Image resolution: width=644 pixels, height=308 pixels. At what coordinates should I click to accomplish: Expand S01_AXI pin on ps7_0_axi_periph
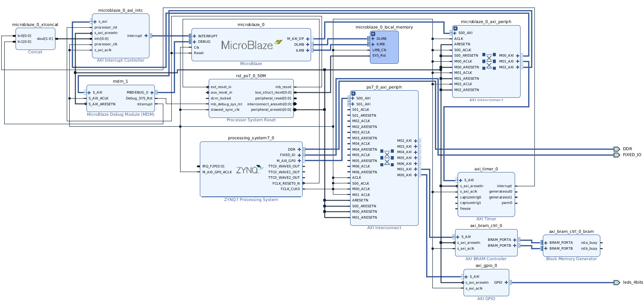[353, 104]
